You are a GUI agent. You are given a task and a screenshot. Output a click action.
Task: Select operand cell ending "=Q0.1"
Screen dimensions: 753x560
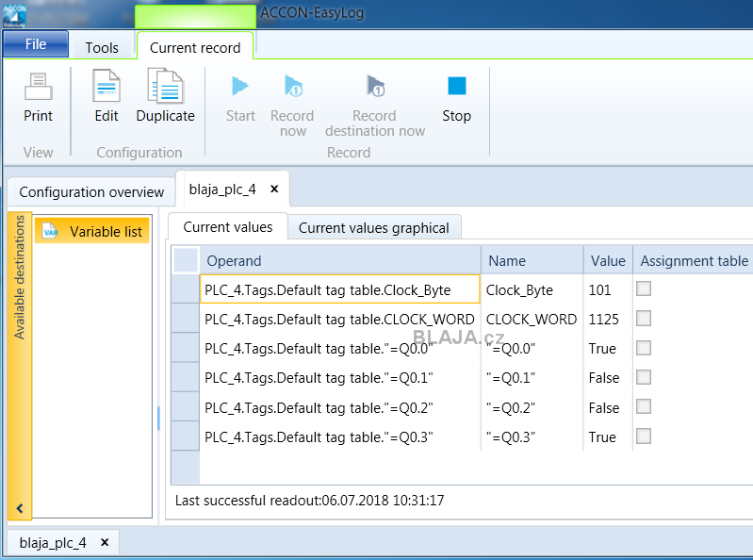click(340, 377)
